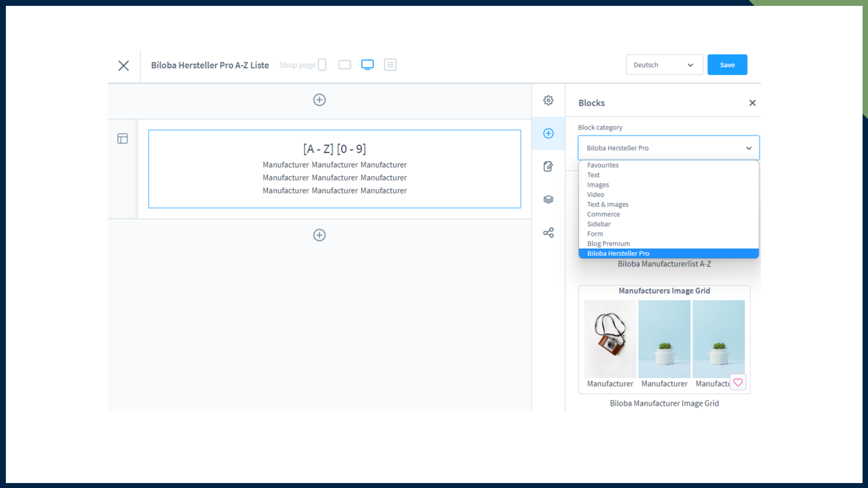Select the Manufacturers Image Grid thumbnail
Viewport: 868px width, 488px height.
[664, 339]
